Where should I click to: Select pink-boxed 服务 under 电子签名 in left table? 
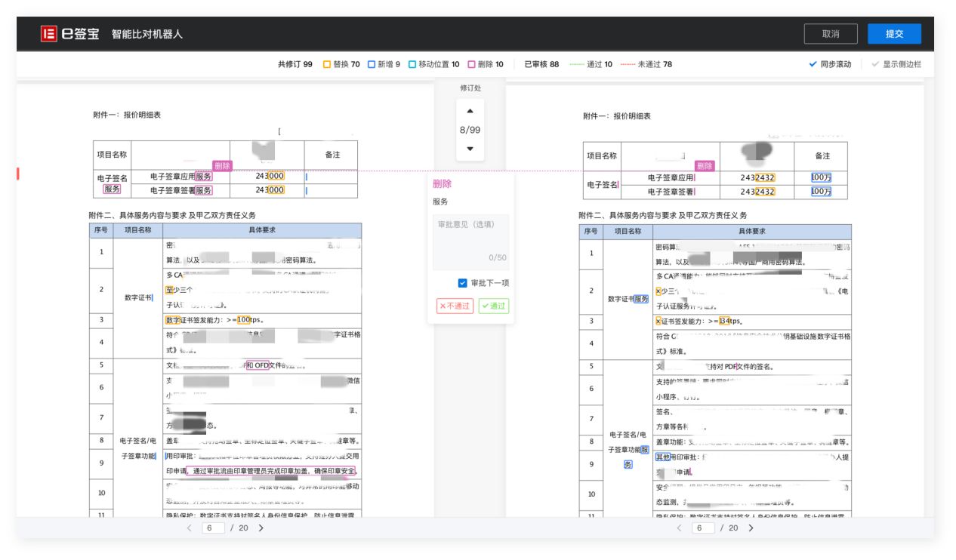(112, 189)
